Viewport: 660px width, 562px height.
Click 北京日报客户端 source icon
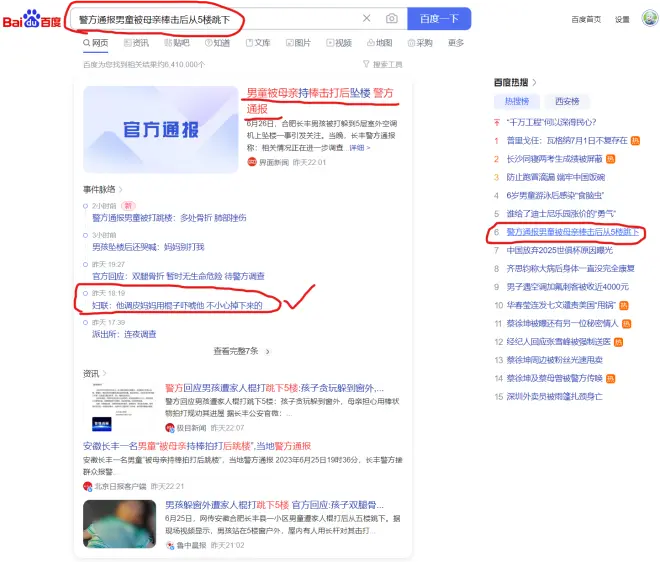[x=88, y=486]
